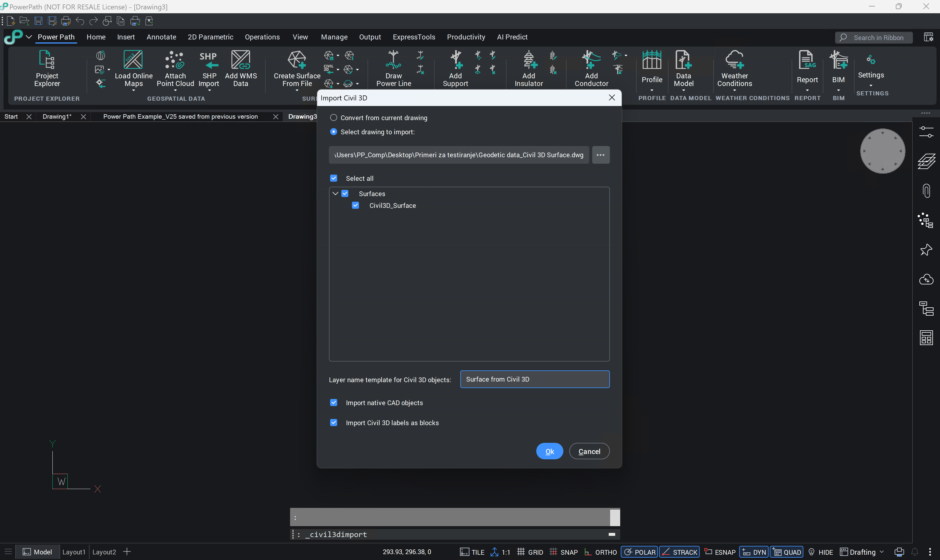
Task: Expand the Report dropdown arrow
Action: pyautogui.click(x=807, y=90)
